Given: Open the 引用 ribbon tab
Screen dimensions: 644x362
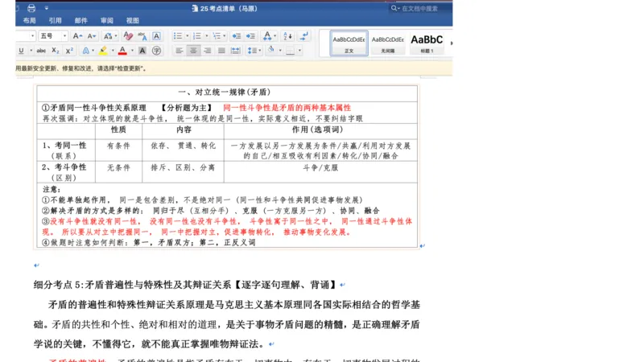Looking at the screenshot, I should (x=55, y=21).
